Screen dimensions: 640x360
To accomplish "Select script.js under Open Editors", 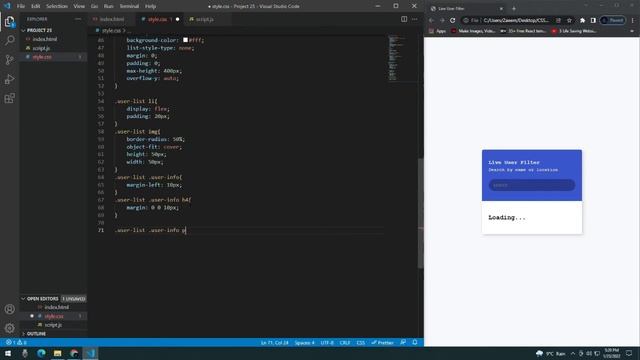I will (53, 325).
